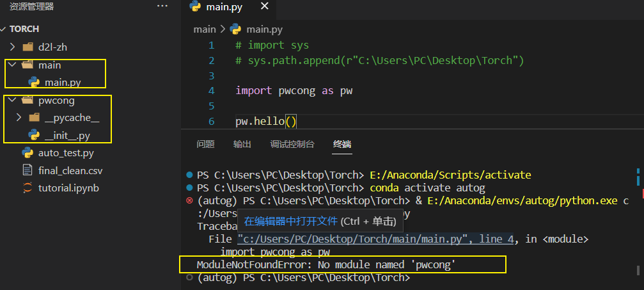Collapse the TORCH root folder section
This screenshot has height=290, width=644.
click(4, 29)
